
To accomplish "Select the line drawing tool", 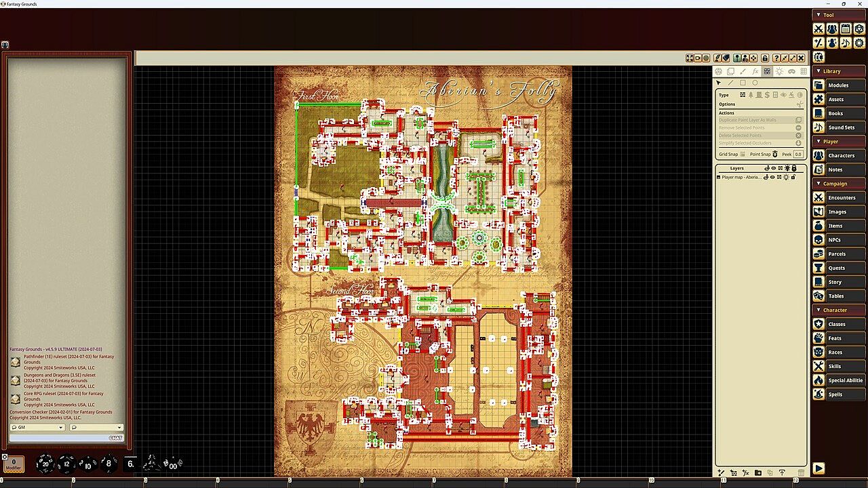I will 730,83.
